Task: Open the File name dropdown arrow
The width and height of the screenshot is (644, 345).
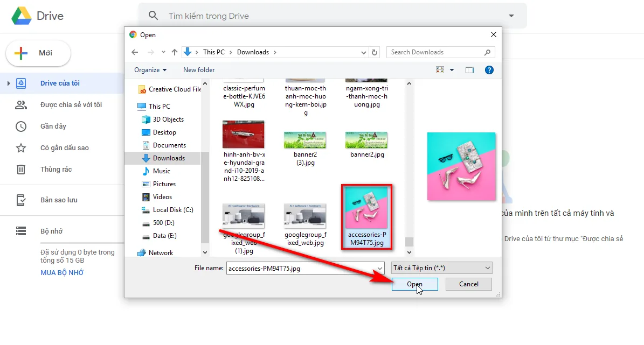Action: coord(380,268)
